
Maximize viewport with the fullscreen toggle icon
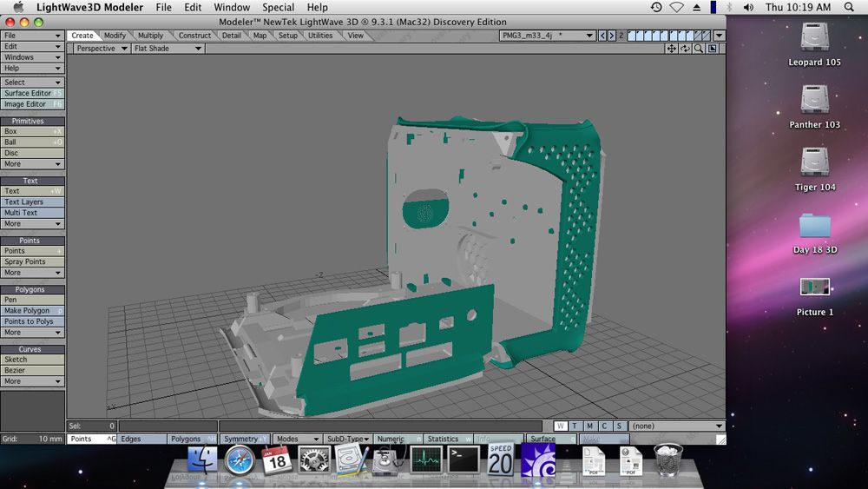[x=713, y=49]
